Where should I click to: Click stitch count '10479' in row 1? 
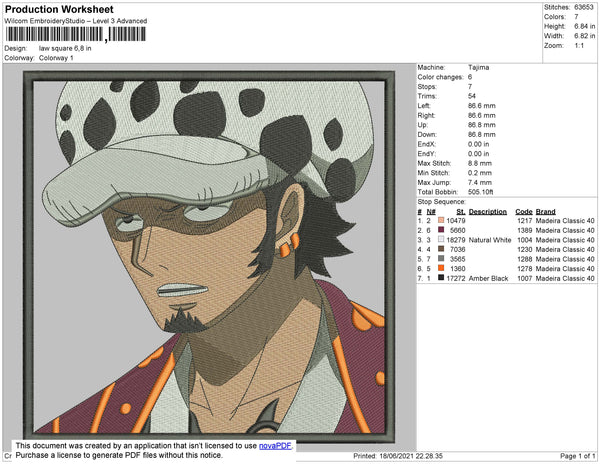(456, 221)
